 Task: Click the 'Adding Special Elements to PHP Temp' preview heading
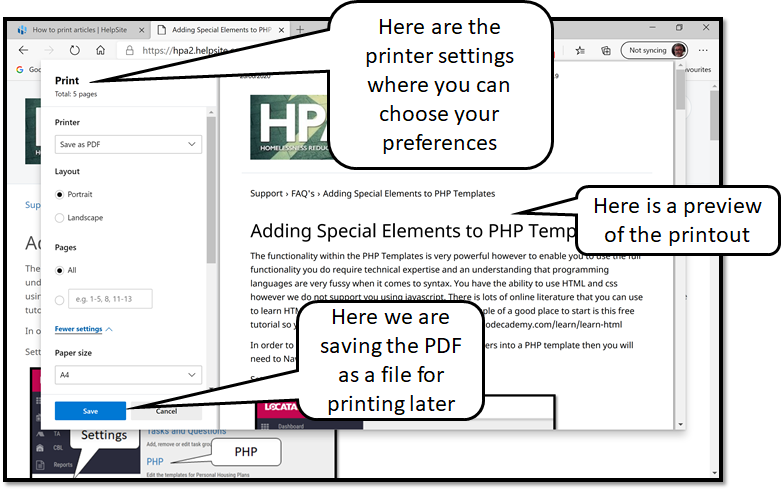[413, 231]
